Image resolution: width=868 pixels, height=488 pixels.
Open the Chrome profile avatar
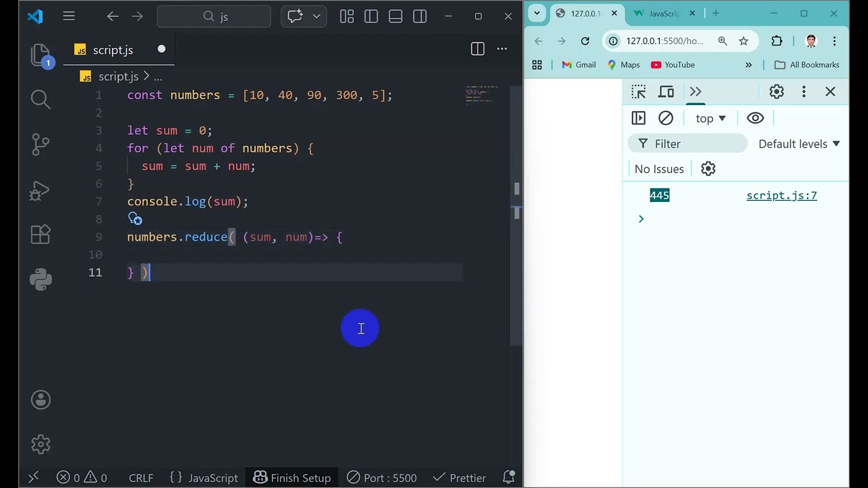click(x=811, y=41)
